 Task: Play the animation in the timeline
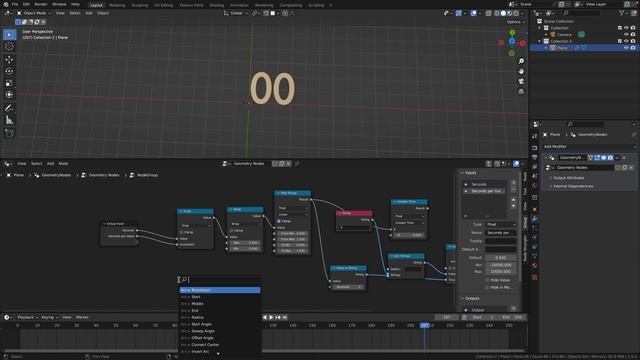tap(271, 317)
